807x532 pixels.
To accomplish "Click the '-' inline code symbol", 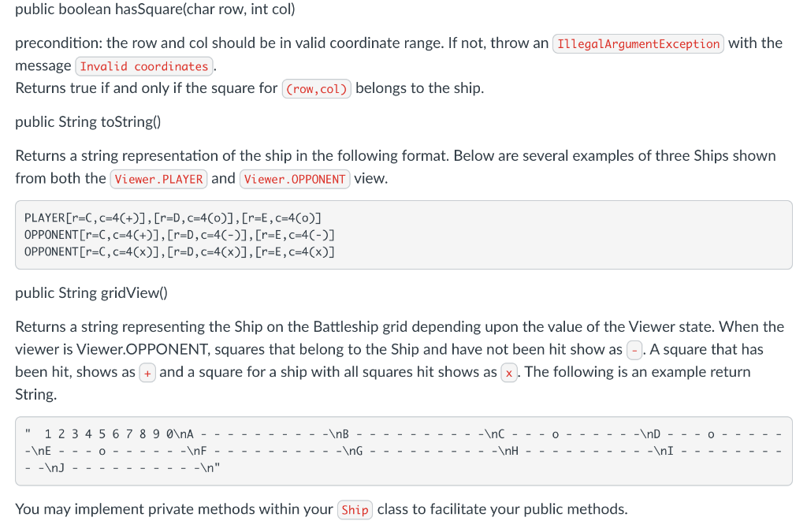I will click(x=634, y=351).
